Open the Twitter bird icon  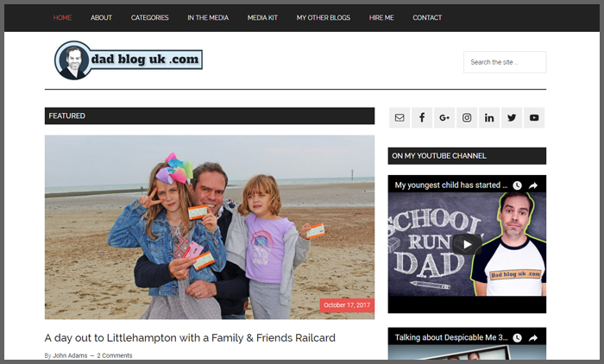[512, 117]
